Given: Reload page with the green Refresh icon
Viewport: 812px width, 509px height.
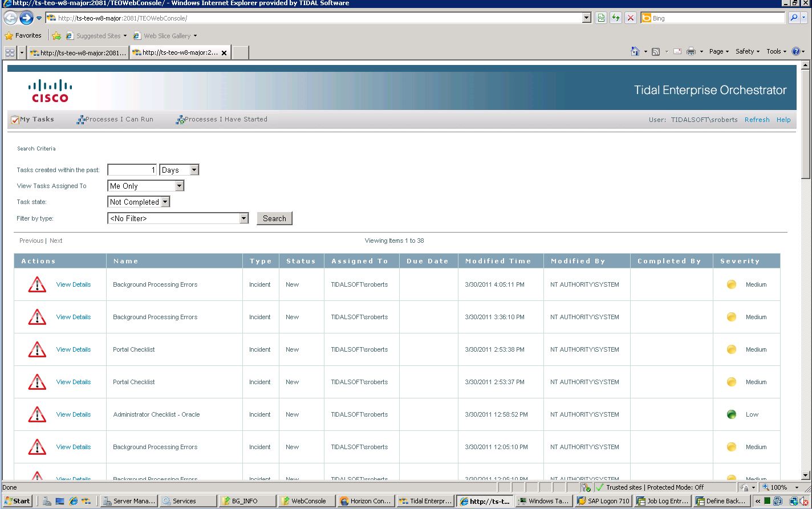Looking at the screenshot, I should (x=616, y=18).
